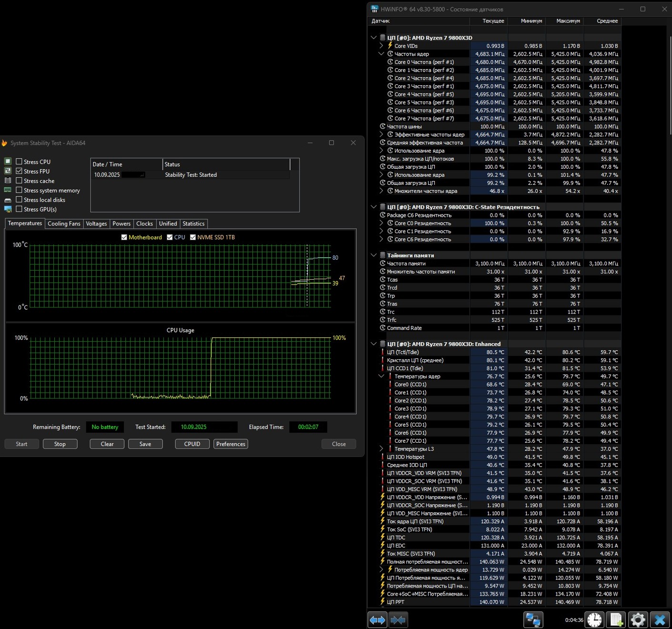Stop the AIDA64 stability test
Image resolution: width=672 pixels, height=629 pixels.
click(60, 444)
